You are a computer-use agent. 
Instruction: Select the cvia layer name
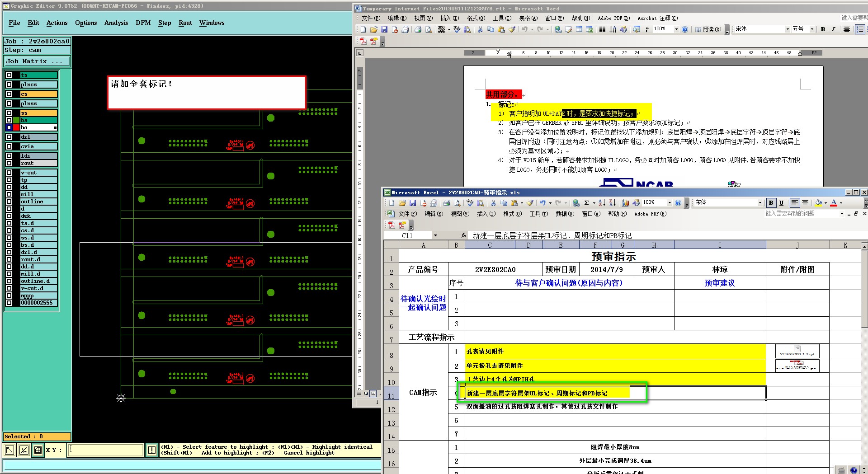point(38,146)
